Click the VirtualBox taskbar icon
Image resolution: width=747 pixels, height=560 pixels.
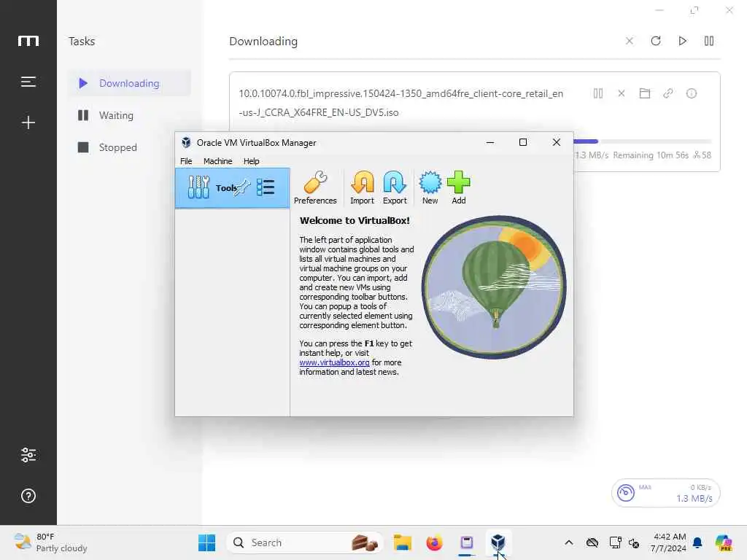pyautogui.click(x=498, y=542)
